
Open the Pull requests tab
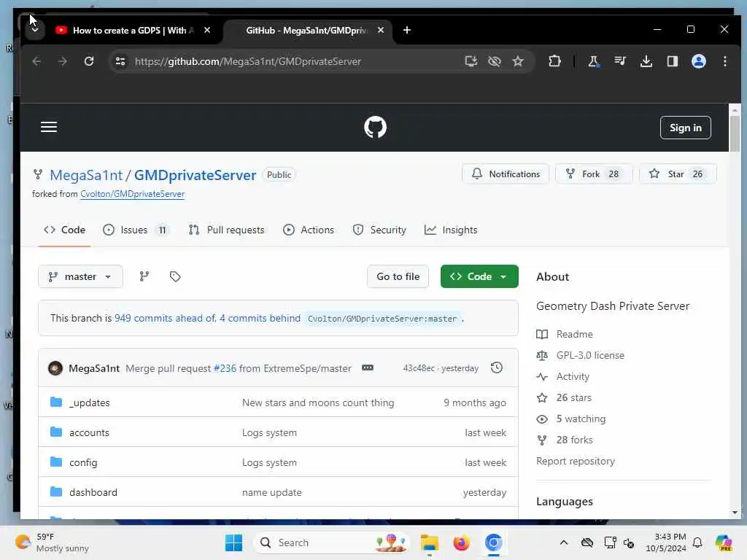[226, 230]
